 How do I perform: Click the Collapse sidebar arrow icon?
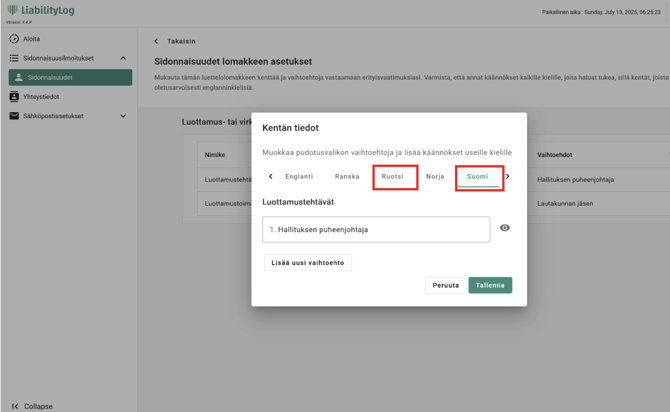15,406
